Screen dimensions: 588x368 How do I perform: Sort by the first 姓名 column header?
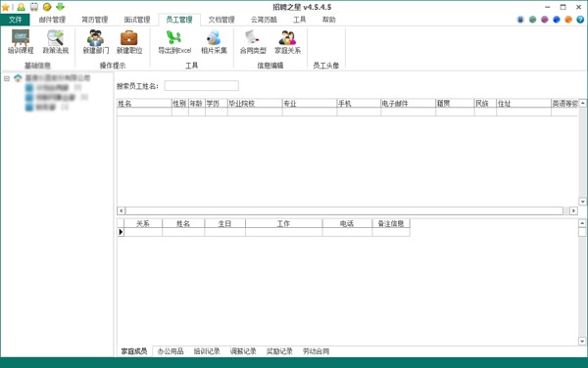pos(144,104)
